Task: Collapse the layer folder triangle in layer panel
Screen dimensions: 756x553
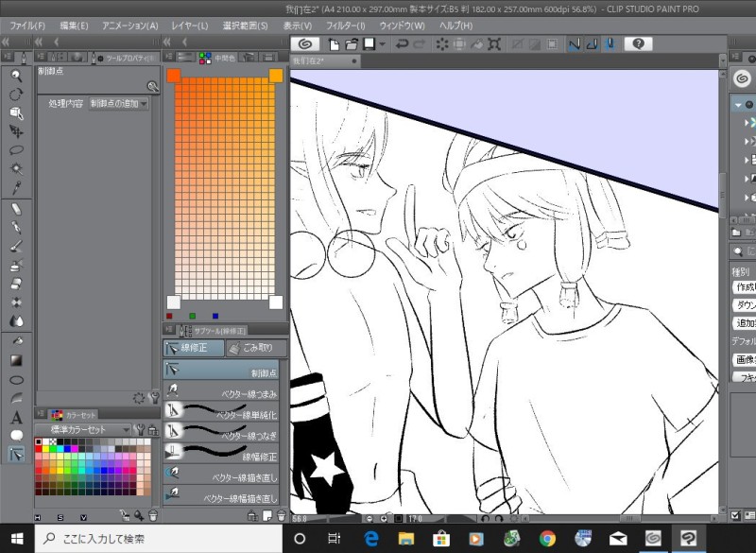Action: 738,105
